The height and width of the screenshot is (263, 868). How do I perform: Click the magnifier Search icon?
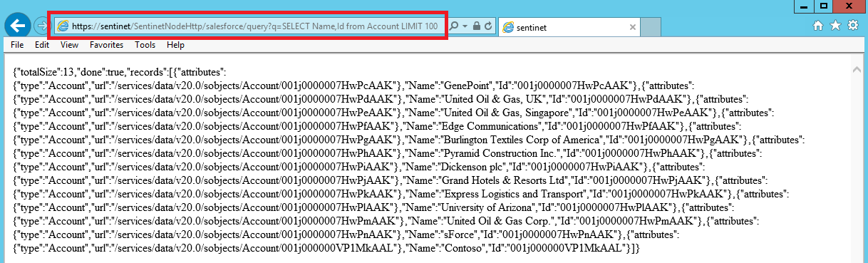pos(454,26)
